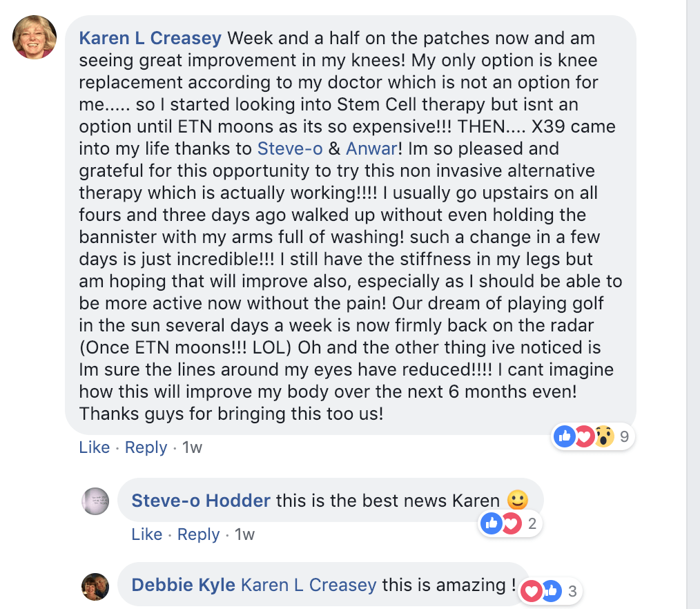The width and height of the screenshot is (700, 609).
Task: Click the heart reaction icon on Karen's comment
Action: pyautogui.click(x=584, y=436)
